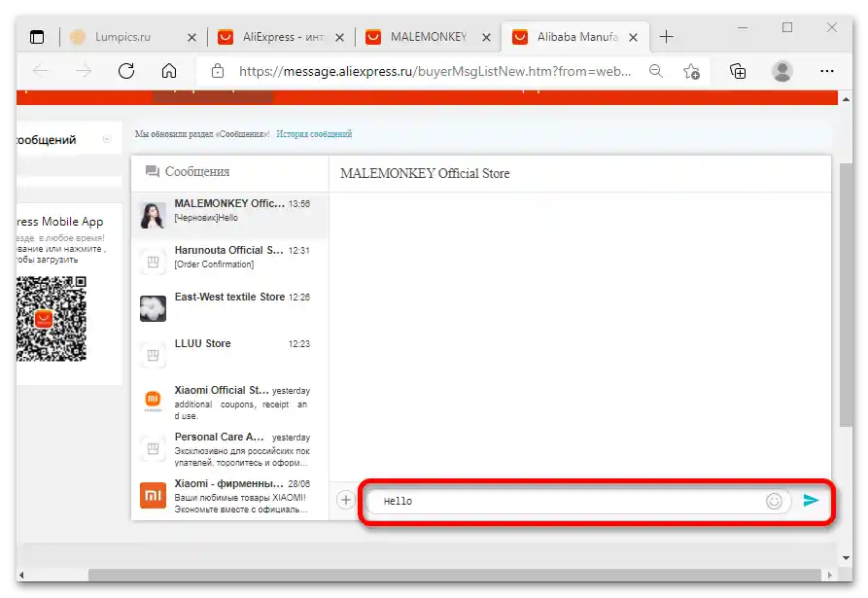Open the Collections icon
Viewport: 868px width, 598px height.
click(738, 71)
